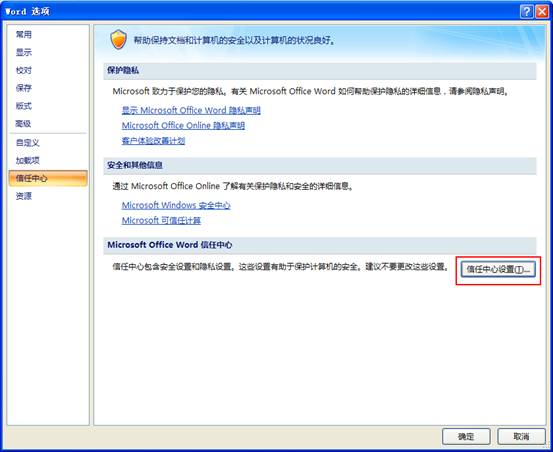Open the 校对 options page
Viewport: 553px width, 452px height.
[x=24, y=70]
